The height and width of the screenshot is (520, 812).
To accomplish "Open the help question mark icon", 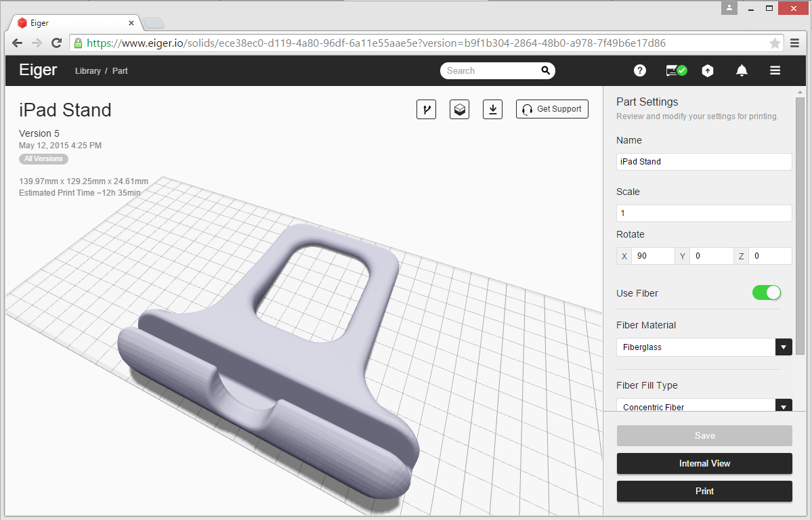I will 639,70.
